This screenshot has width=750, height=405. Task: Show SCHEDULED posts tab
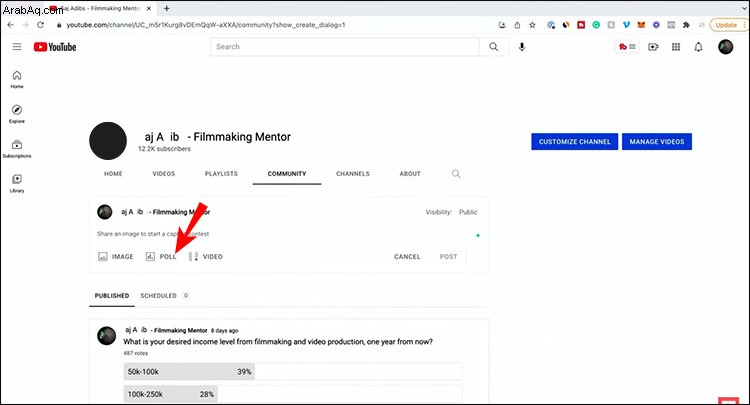[164, 296]
